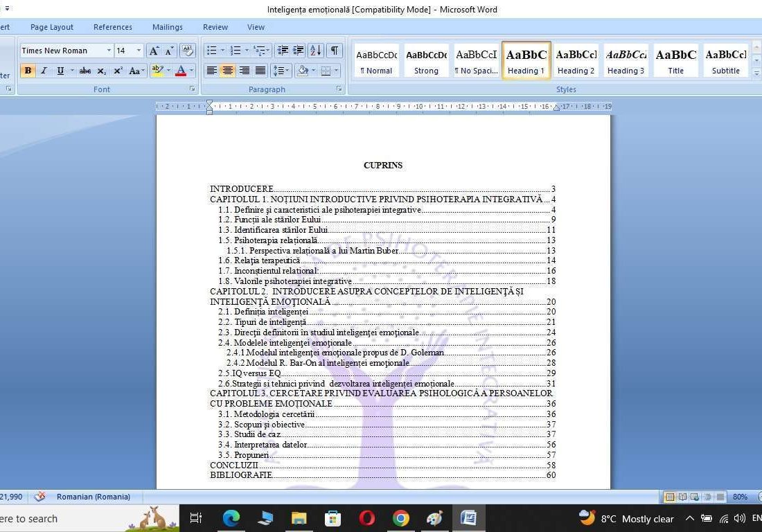Show paragraph formatting marks
Viewport: 762px width, 532px height.
pos(333,51)
